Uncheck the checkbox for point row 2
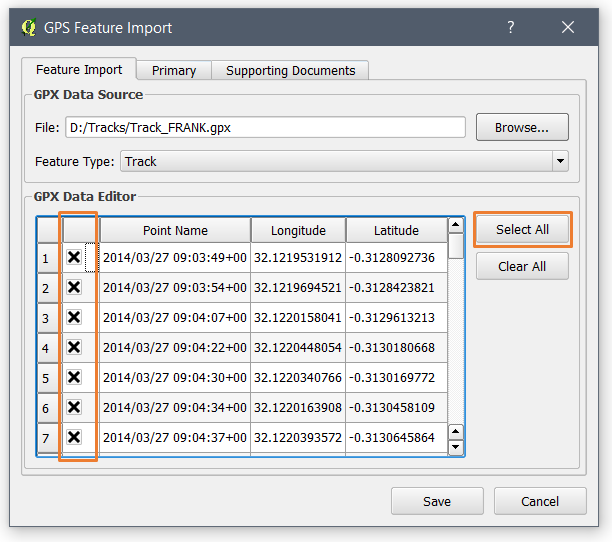612x542 pixels. 74,287
